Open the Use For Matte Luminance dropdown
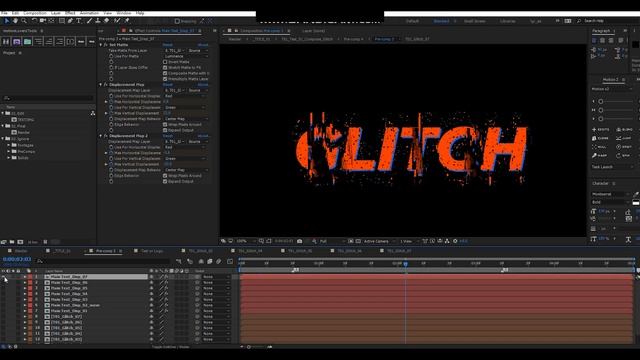The image size is (640, 360). (x=186, y=56)
